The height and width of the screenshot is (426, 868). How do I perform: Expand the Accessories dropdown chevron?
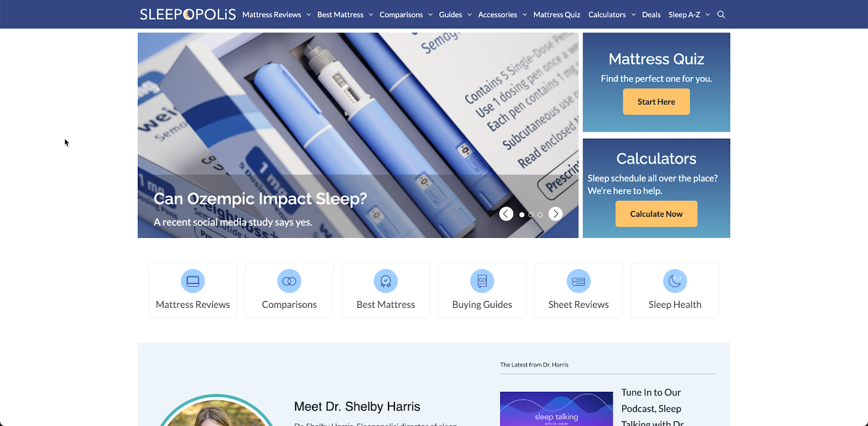click(525, 15)
